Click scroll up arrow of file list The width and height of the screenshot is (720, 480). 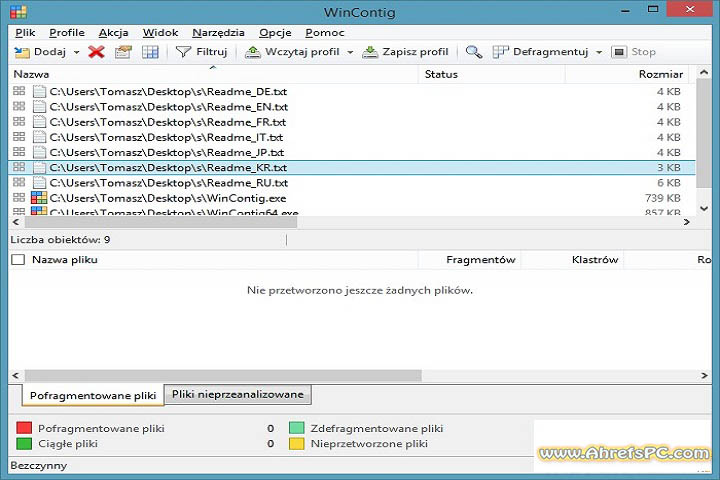[x=703, y=73]
